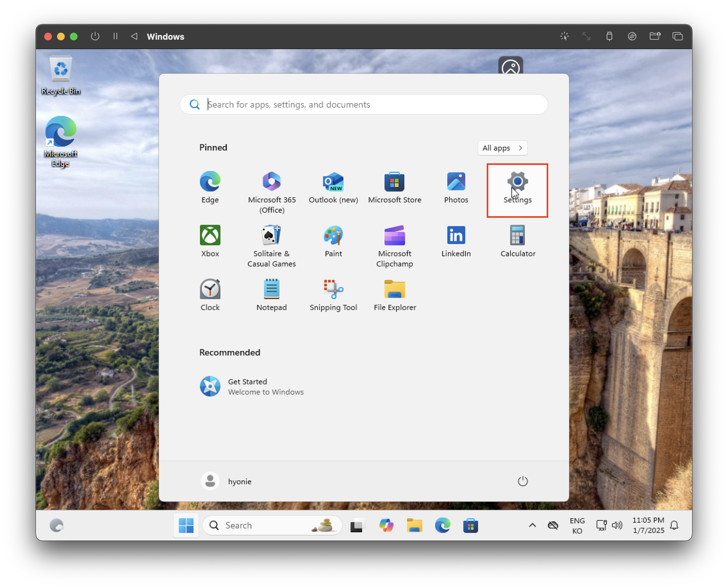This screenshot has width=728, height=588.
Task: Open the Clock app
Action: coord(210,295)
